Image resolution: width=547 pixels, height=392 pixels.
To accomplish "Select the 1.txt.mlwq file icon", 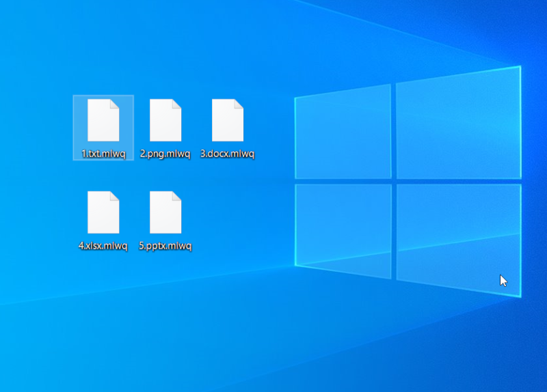I will coord(103,120).
